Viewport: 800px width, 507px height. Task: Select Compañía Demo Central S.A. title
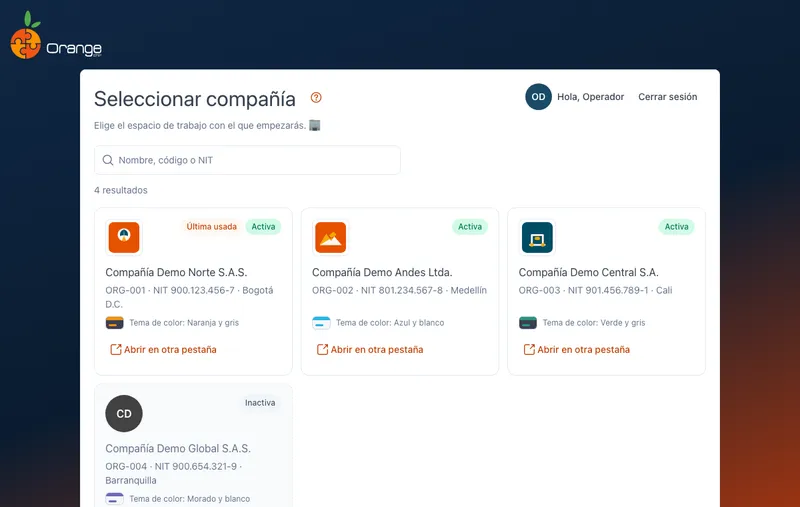[588, 272]
